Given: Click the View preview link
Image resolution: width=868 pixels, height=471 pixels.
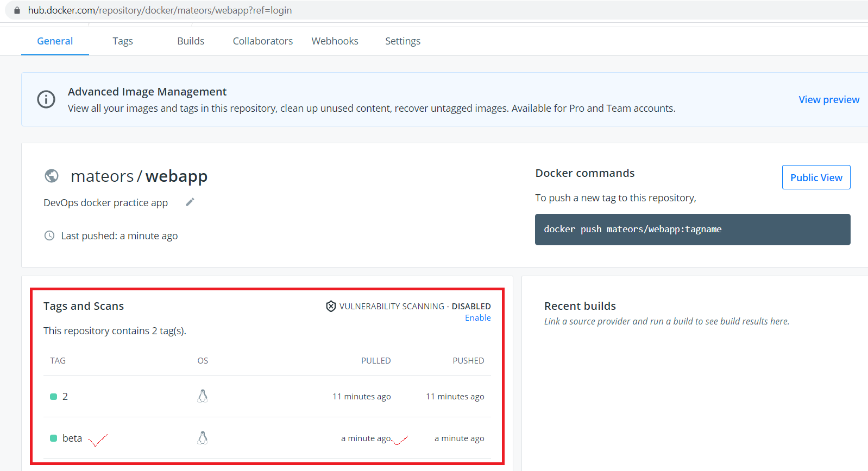Looking at the screenshot, I should (829, 100).
